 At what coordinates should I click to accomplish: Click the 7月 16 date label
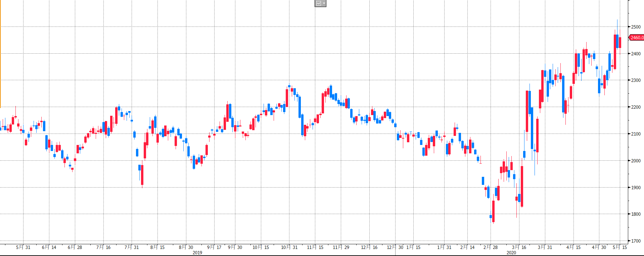103,247
